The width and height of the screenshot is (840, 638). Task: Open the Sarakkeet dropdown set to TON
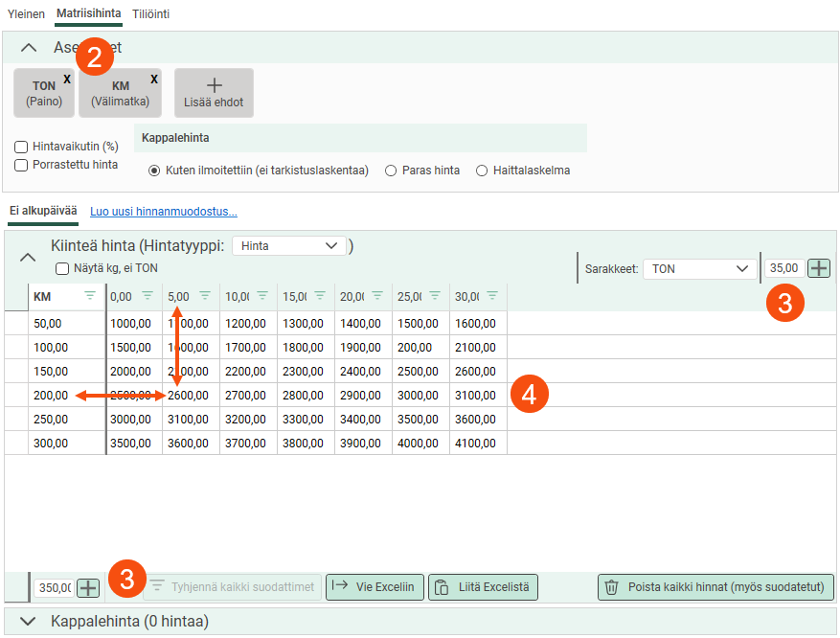[x=699, y=269]
